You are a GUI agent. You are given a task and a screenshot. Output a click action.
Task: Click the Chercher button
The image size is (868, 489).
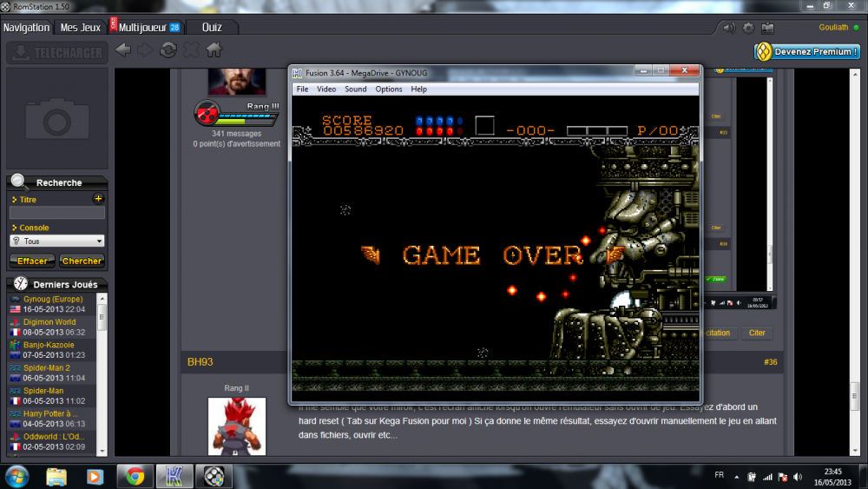click(x=82, y=261)
